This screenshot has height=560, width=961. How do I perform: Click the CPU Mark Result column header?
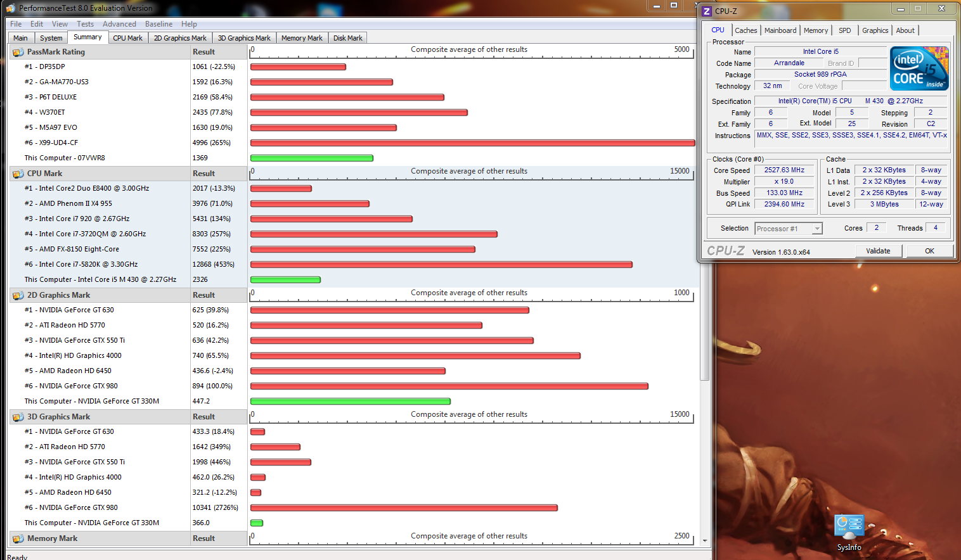[x=219, y=174]
